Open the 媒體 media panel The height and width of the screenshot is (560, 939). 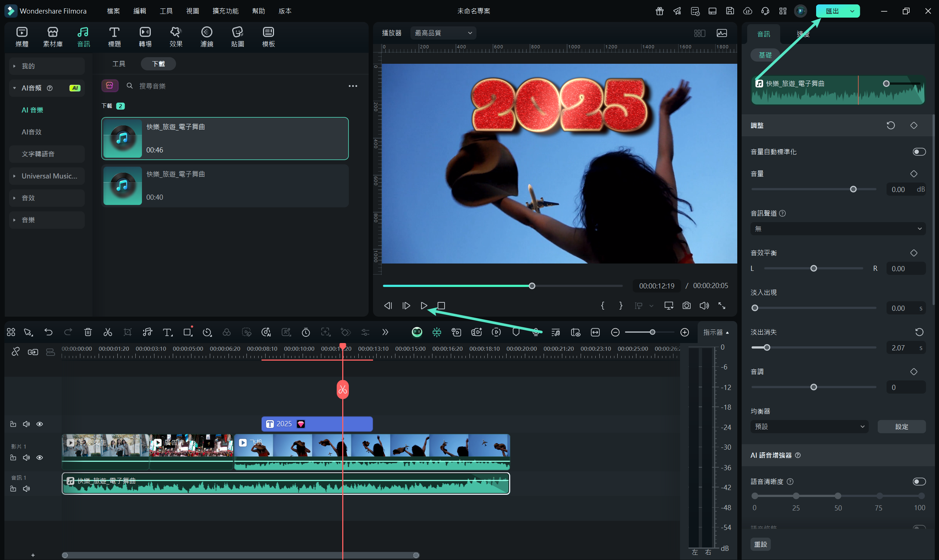[22, 37]
